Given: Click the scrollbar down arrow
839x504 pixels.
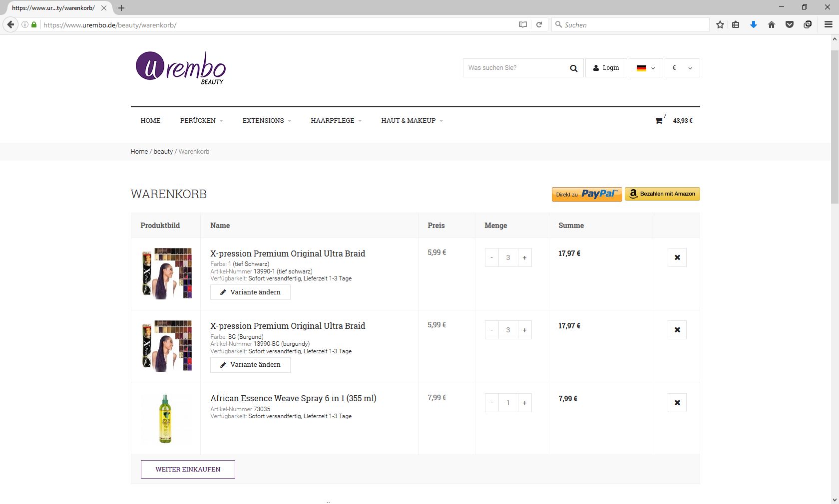Looking at the screenshot, I should point(835,500).
